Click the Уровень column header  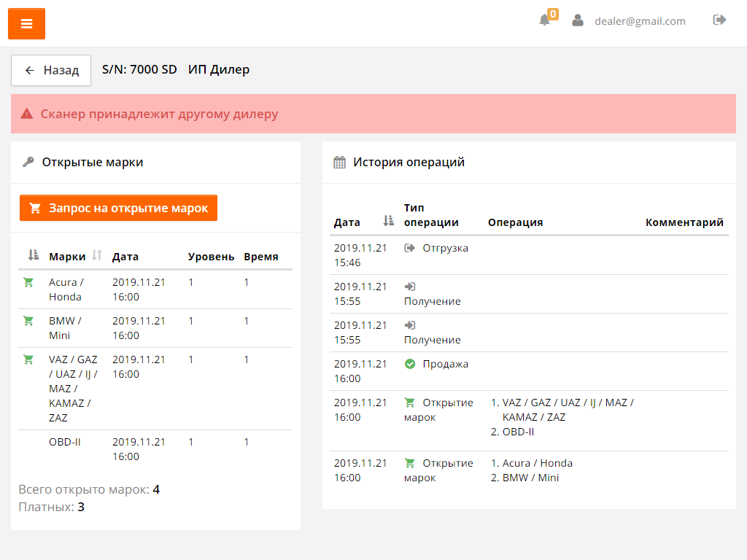coord(211,257)
